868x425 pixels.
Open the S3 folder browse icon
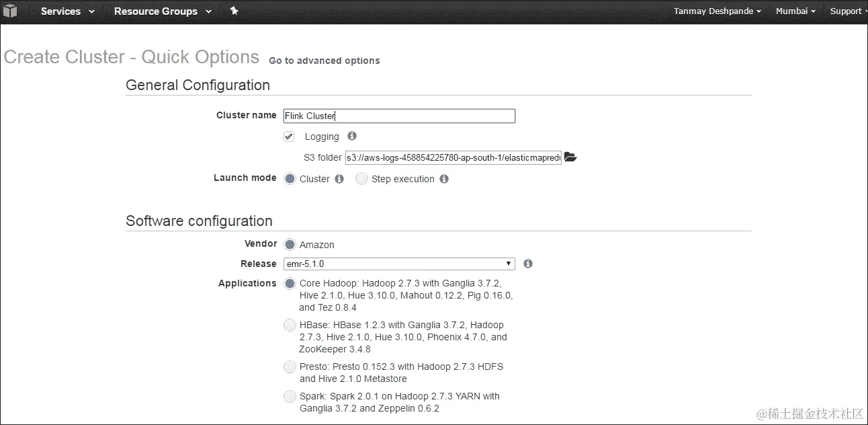pos(570,157)
